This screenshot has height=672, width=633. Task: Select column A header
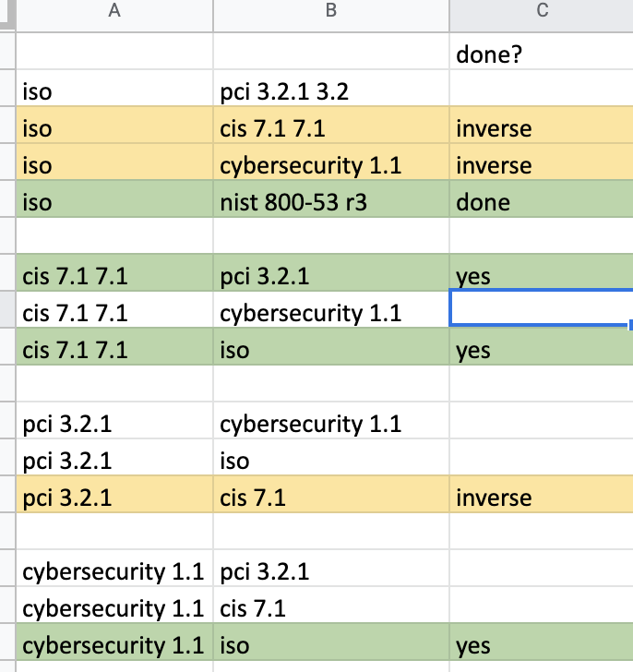click(114, 16)
